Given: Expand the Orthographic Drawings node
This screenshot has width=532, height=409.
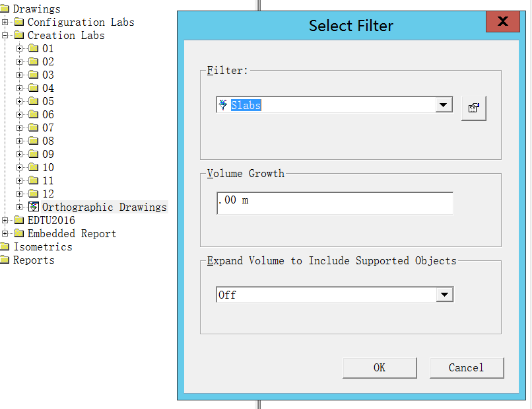Looking at the screenshot, I should pyautogui.click(x=19, y=207).
